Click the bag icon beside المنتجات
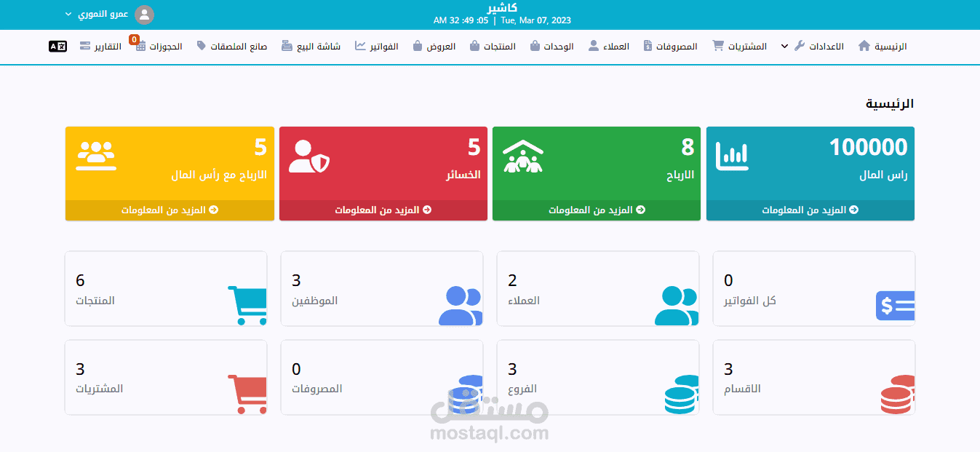This screenshot has height=452, width=980. [474, 46]
